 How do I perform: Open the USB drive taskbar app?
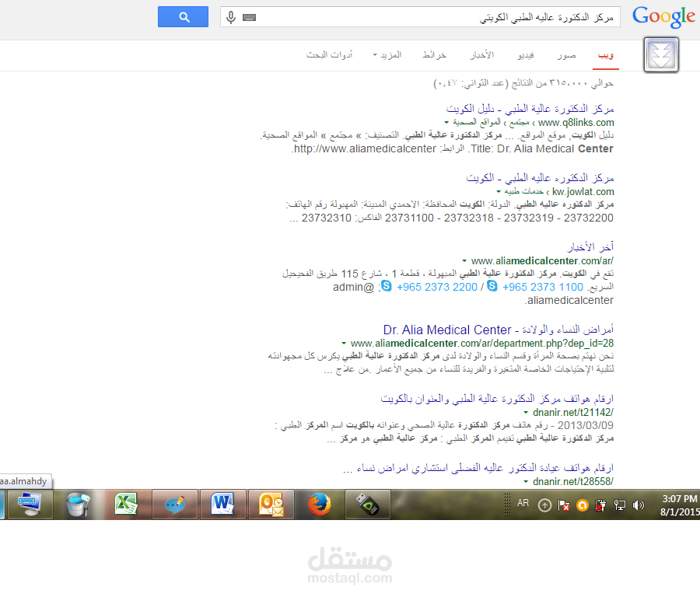pyautogui.click(x=367, y=504)
